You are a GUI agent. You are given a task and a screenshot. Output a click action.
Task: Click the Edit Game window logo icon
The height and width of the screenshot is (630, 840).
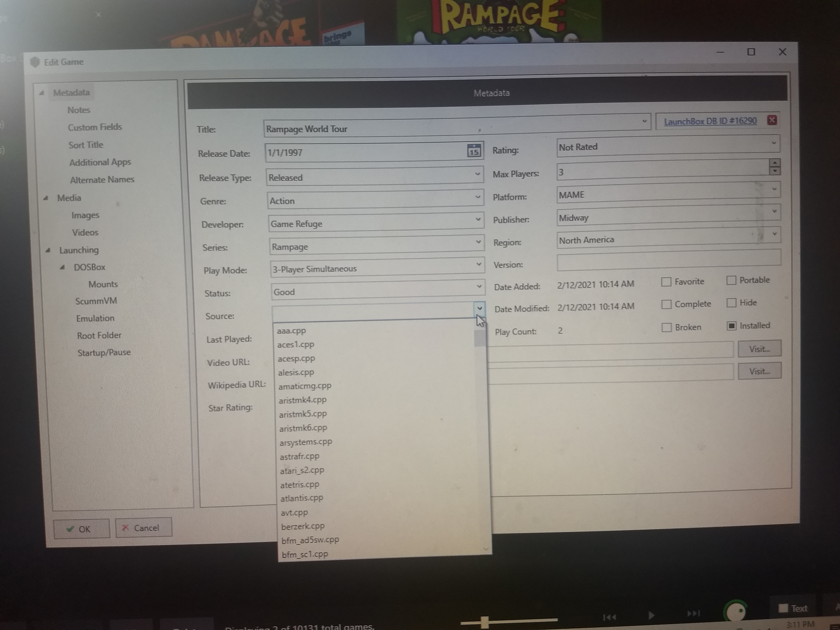pos(35,62)
